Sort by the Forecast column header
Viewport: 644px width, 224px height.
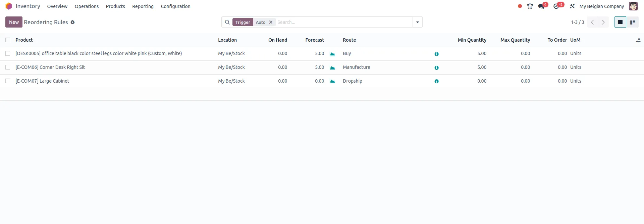click(315, 40)
